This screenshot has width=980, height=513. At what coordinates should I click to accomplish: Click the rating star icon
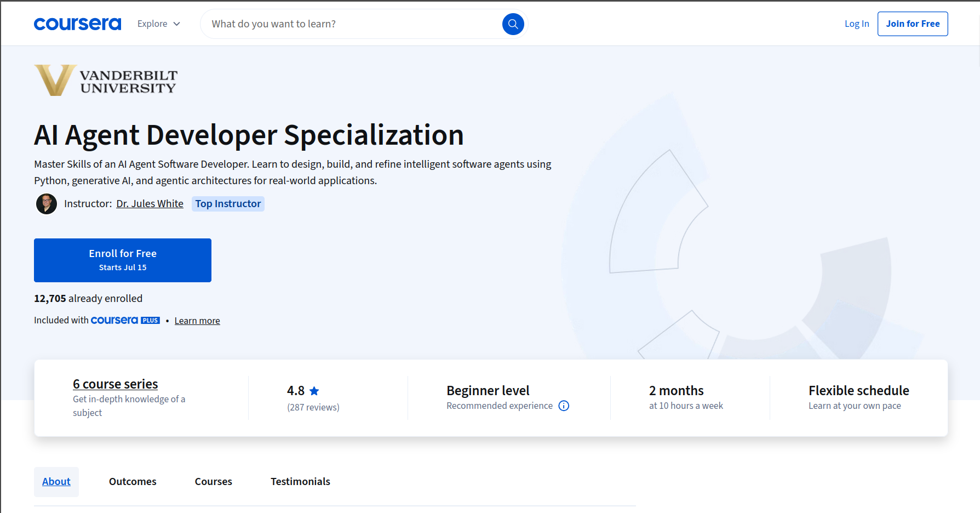click(314, 391)
